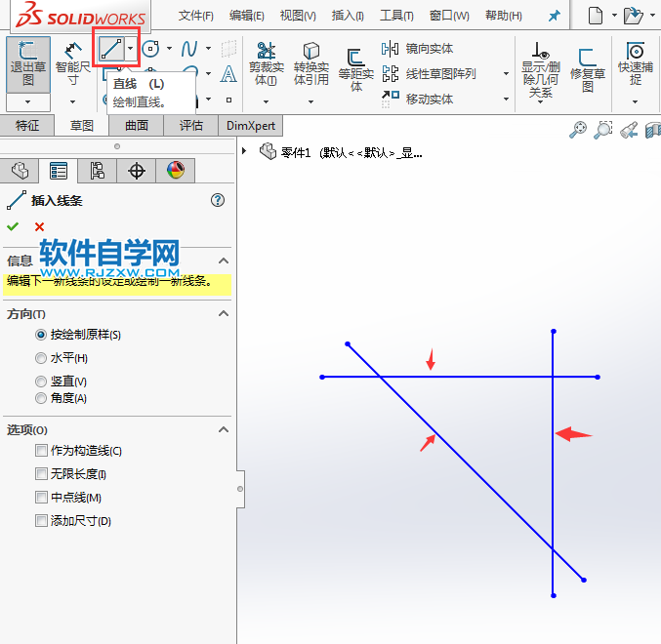Click Repair Sketch (修复草图) tool

point(588,70)
